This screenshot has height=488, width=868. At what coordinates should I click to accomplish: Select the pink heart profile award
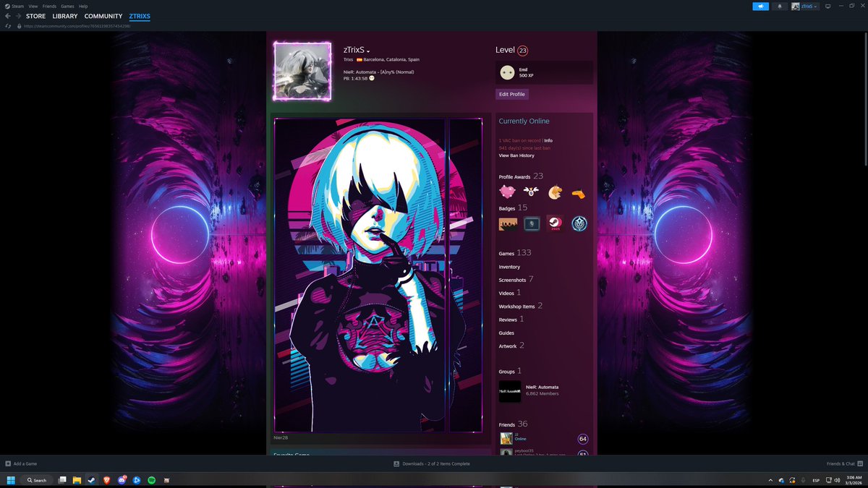507,192
